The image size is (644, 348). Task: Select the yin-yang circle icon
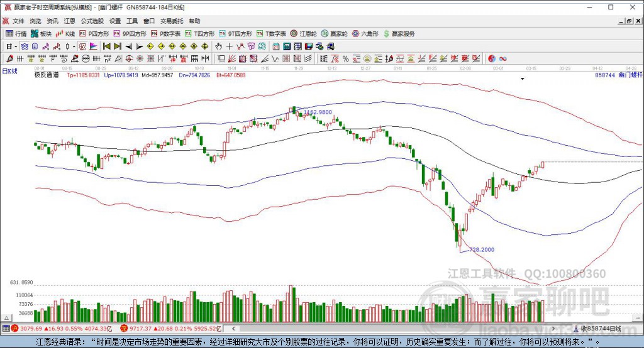492,58
